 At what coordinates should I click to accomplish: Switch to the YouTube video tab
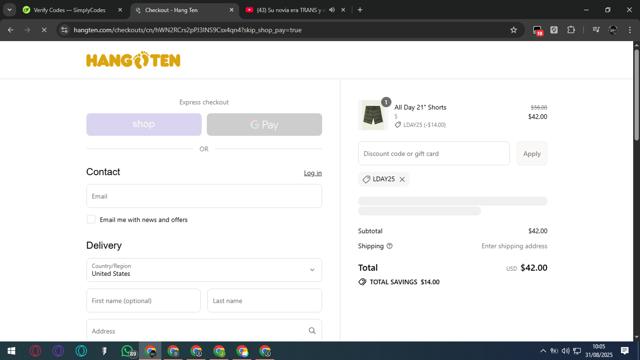coord(289,10)
